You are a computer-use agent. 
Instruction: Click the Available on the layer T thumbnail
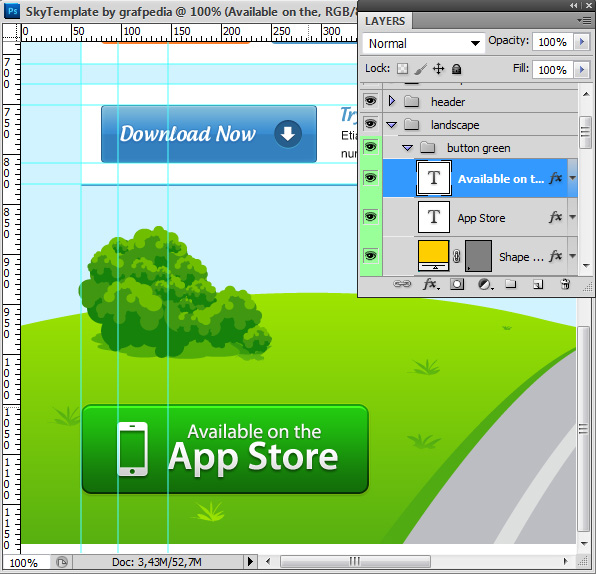[434, 178]
